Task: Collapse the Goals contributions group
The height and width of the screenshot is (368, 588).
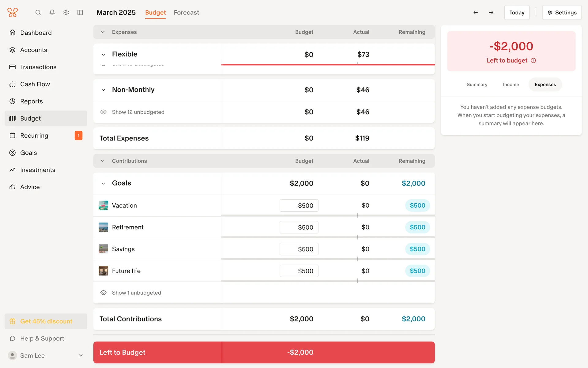Action: click(x=104, y=183)
